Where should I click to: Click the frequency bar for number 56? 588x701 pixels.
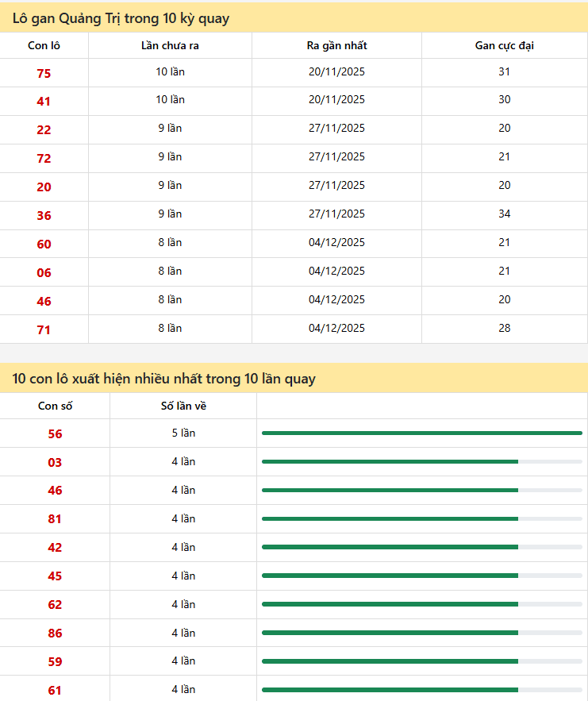(x=421, y=433)
